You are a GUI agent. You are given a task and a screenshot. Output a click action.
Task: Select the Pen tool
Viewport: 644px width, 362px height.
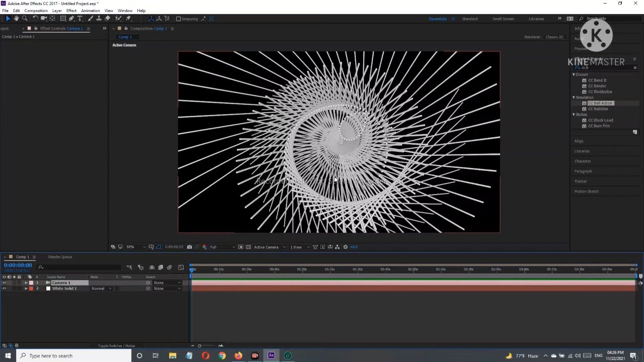coord(71,19)
